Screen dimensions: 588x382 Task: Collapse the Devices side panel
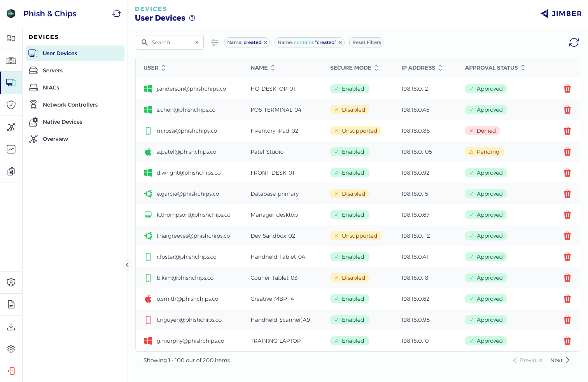pyautogui.click(x=127, y=265)
